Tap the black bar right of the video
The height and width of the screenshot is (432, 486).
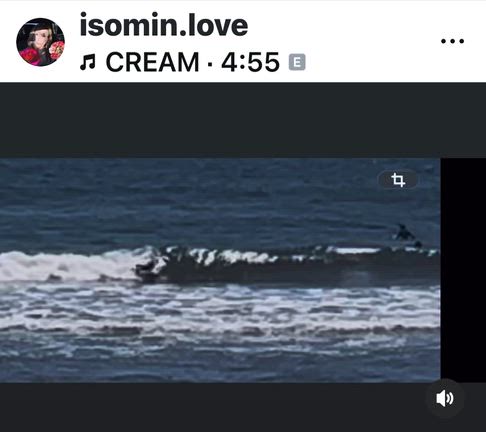click(x=463, y=270)
